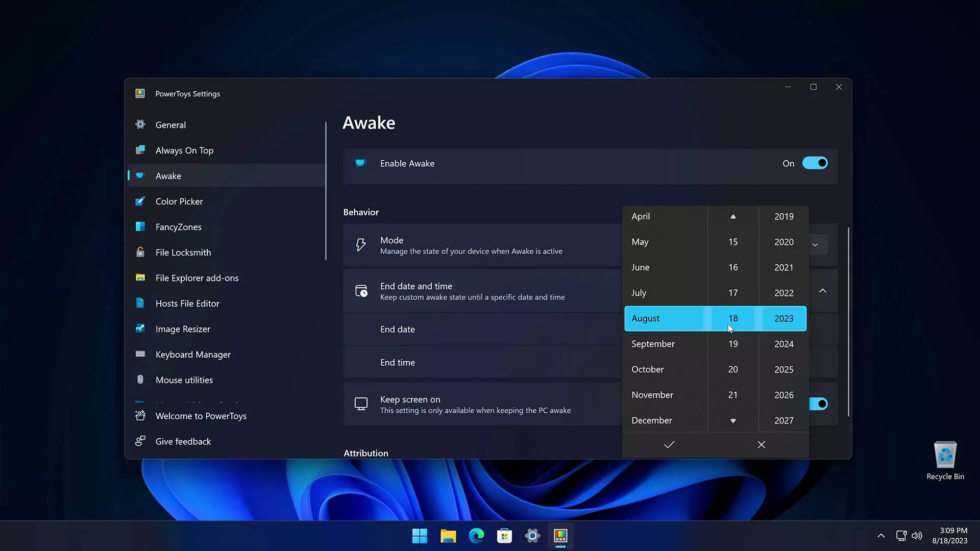Open the Windows Start button on taskbar
The image size is (980, 551).
(x=420, y=536)
